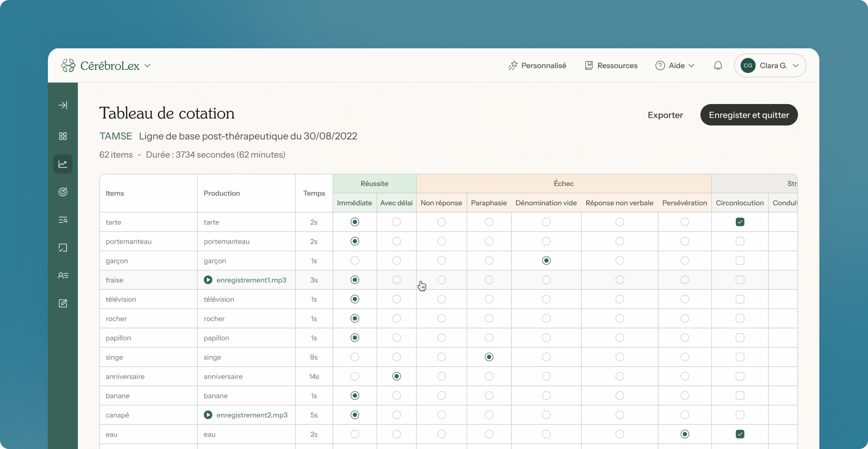Open the statistics chart icon in sidebar
Screen dimensions: 868x449
(63, 164)
